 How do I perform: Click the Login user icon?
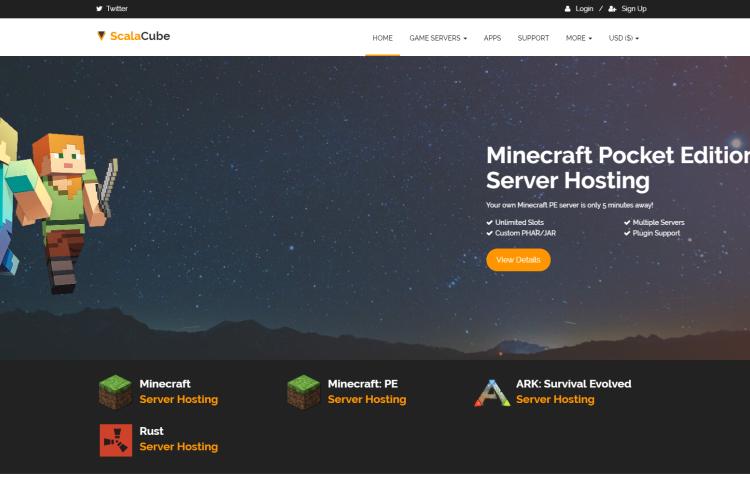click(567, 9)
